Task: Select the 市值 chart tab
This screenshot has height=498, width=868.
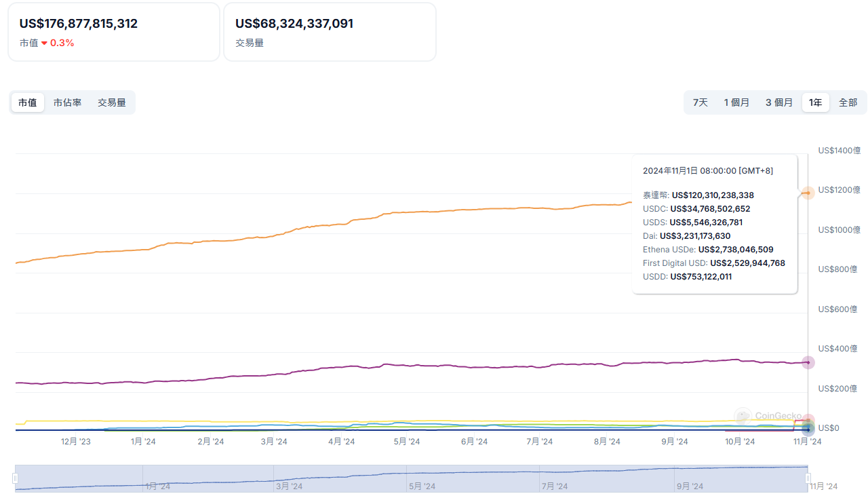Action: pos(28,102)
